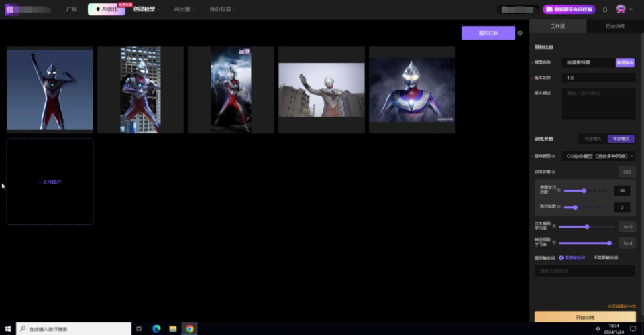Select the 需要触发词 radio option
The height and width of the screenshot is (335, 644).
[561, 257]
